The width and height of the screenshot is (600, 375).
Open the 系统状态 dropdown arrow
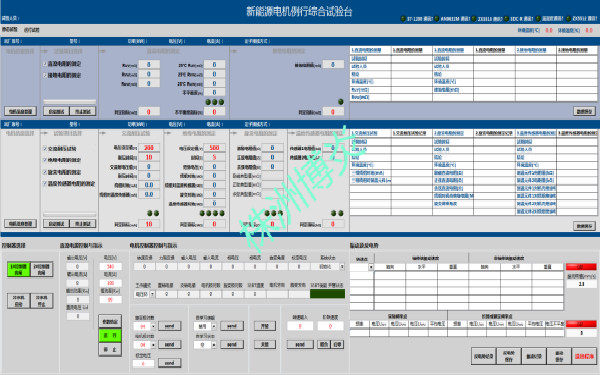point(342,267)
